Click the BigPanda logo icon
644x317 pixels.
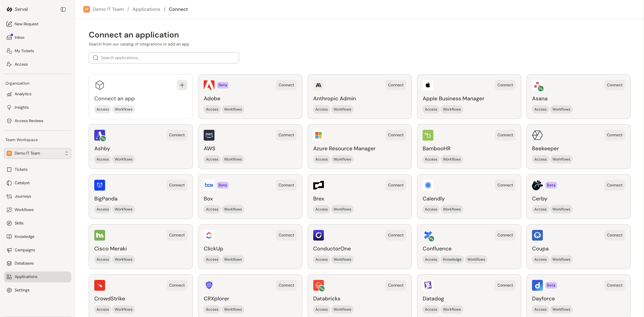(100, 185)
